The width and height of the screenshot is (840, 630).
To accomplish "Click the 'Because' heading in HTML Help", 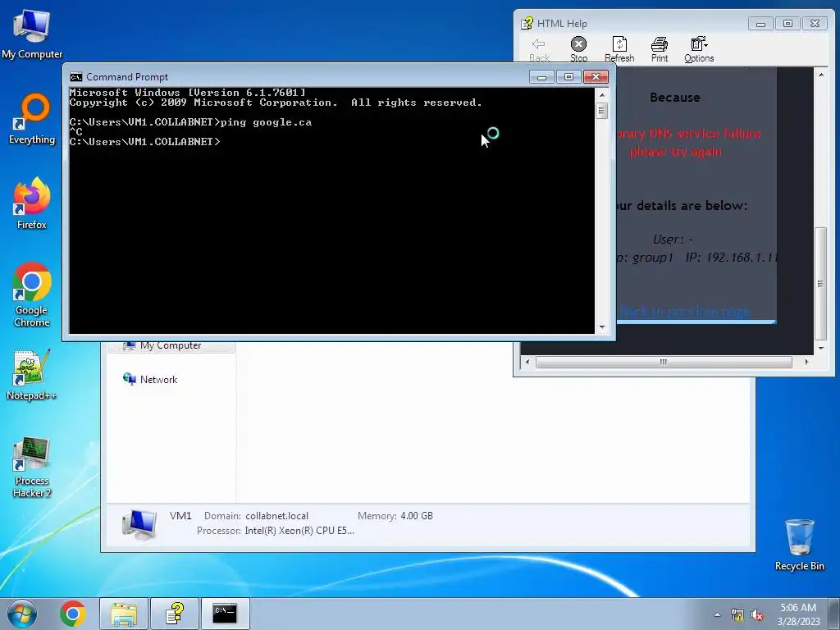I will tap(675, 98).
